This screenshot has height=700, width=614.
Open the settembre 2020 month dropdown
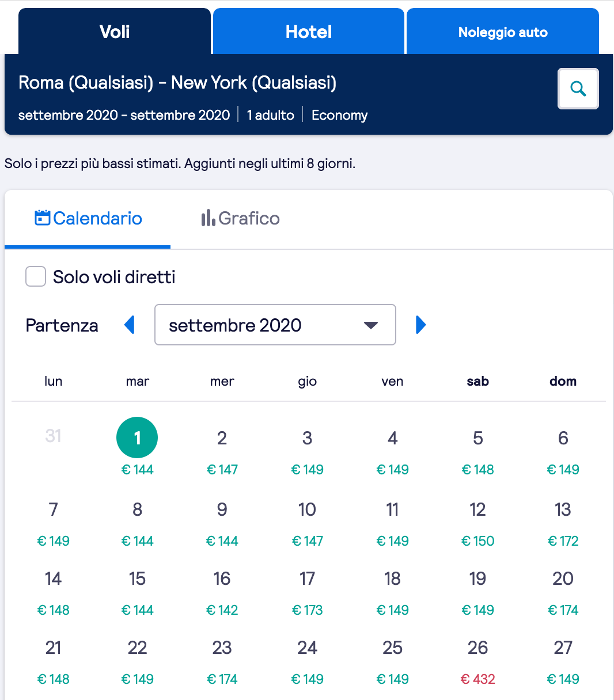click(x=275, y=325)
